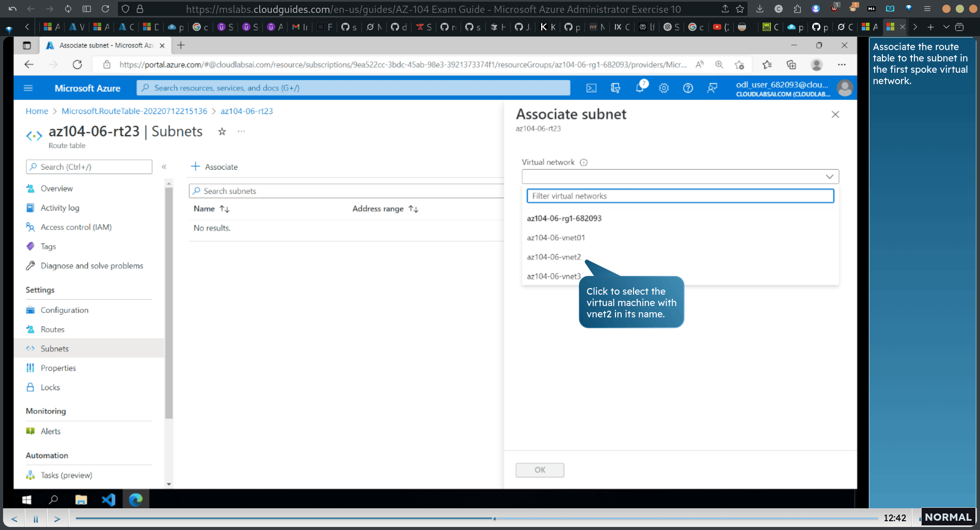Pause the guide playback
This screenshot has height=530, width=980.
(x=36, y=519)
